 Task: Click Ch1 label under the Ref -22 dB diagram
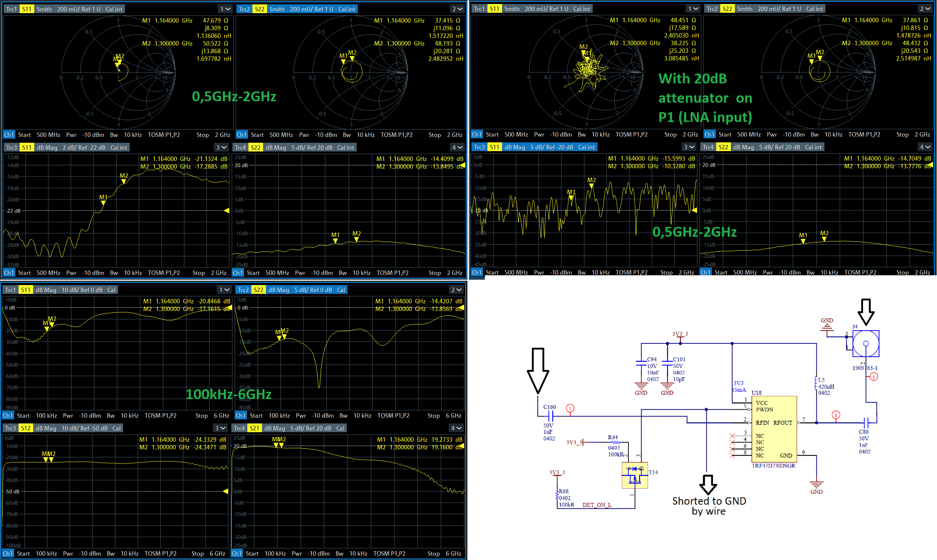[9, 273]
